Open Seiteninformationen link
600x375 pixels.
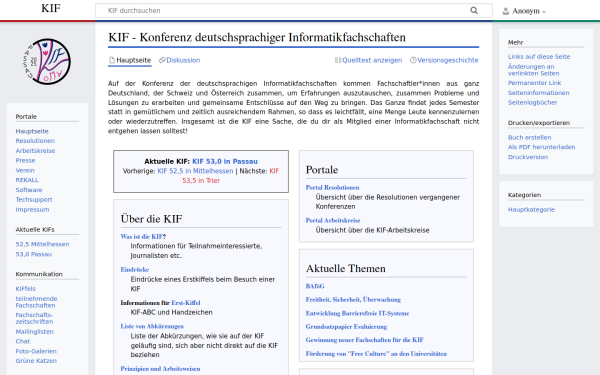[x=538, y=93]
